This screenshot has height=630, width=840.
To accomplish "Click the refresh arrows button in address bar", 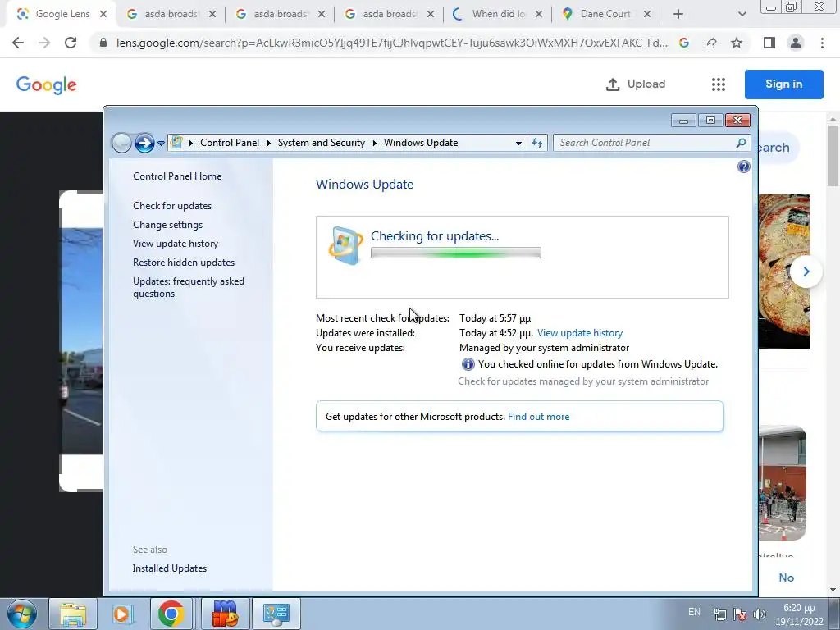I will [537, 143].
